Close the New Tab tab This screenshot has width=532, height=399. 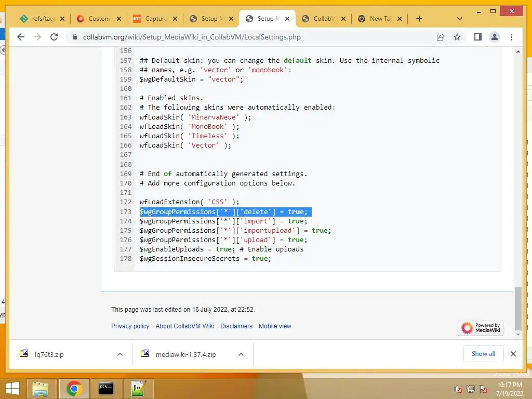[400, 19]
